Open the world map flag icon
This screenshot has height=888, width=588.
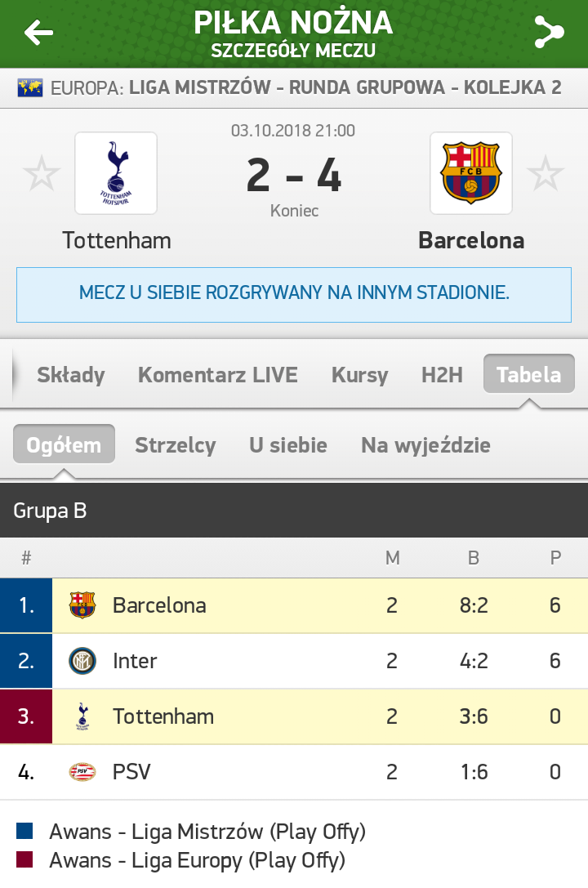(30, 87)
